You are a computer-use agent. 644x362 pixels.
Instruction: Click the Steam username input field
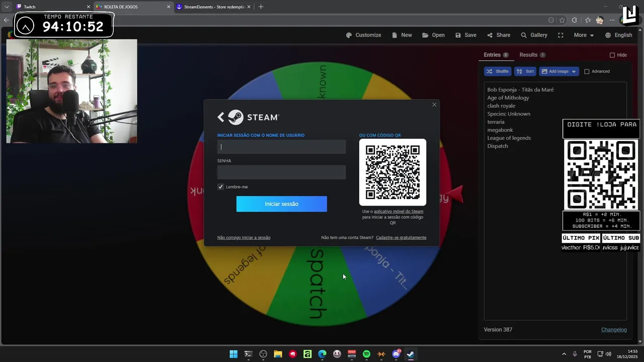pyautogui.click(x=281, y=147)
